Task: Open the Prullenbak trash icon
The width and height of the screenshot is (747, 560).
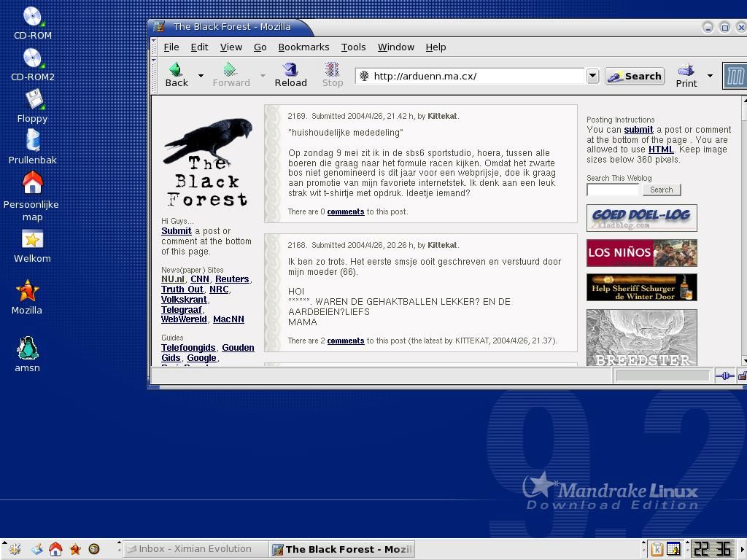Action: [32, 147]
